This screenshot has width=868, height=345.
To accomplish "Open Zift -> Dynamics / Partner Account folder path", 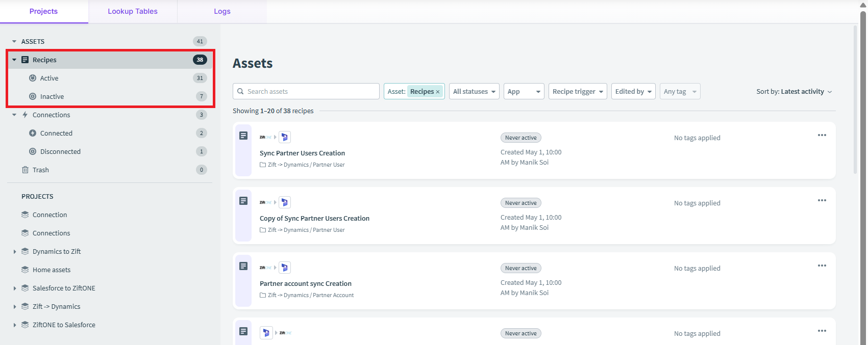I will point(307,295).
